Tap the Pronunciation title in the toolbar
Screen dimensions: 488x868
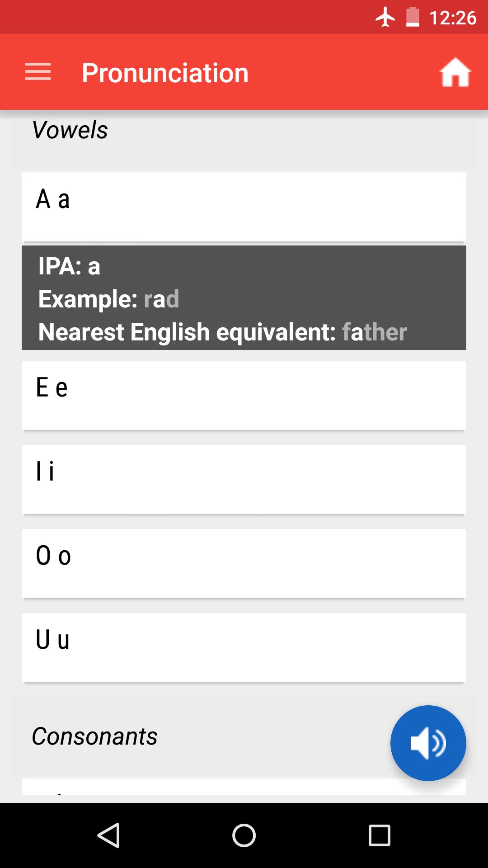(165, 72)
